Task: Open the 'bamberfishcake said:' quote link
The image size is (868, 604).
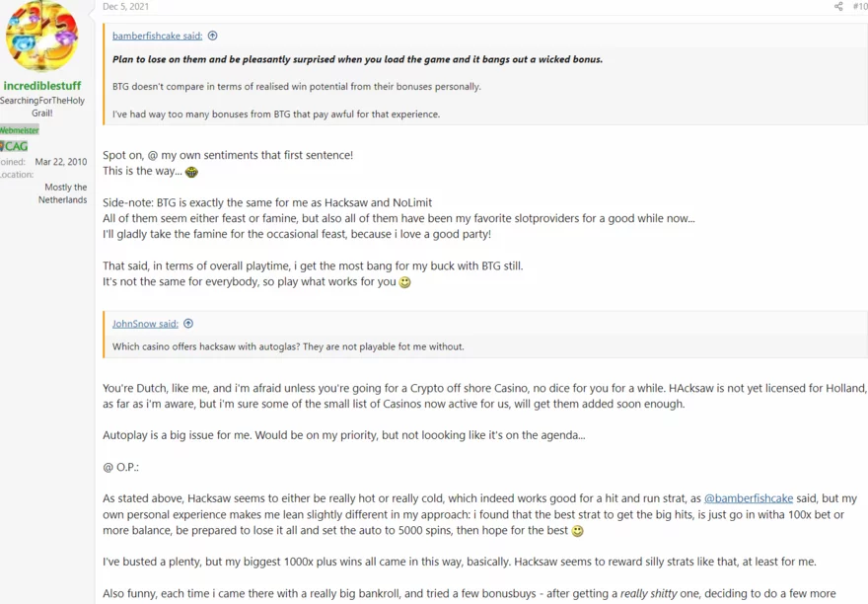Action: click(157, 36)
